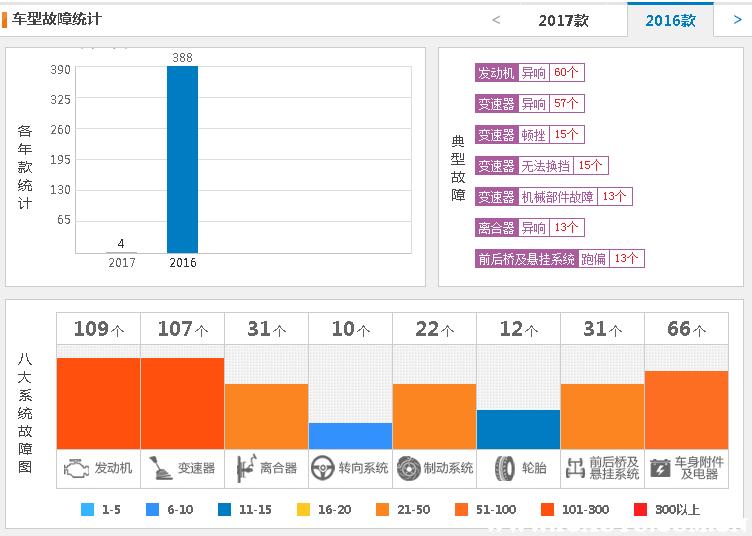752x536 pixels.
Task: Click the 51-100 legend swatch
Action: click(461, 509)
